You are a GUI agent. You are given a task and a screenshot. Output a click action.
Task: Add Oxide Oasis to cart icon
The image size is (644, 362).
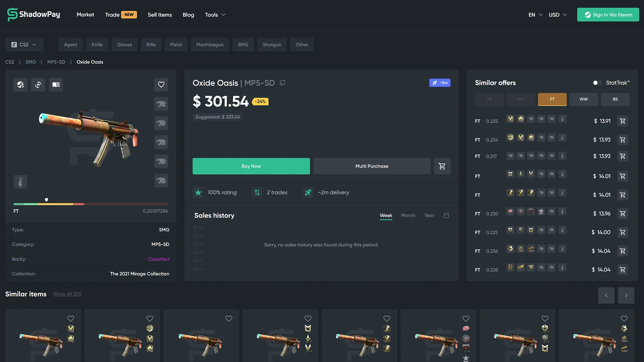442,166
